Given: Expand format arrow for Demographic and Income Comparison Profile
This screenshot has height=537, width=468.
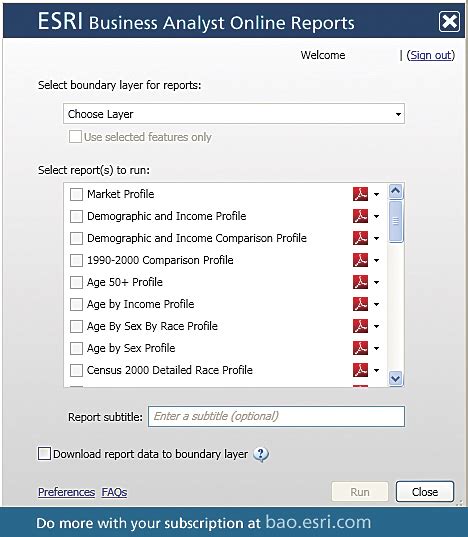Looking at the screenshot, I should (x=376, y=238).
